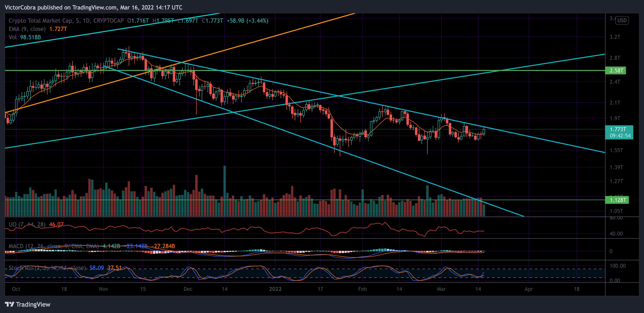
Task: Click the Stoch RSI value 37.51
Action: point(114,268)
